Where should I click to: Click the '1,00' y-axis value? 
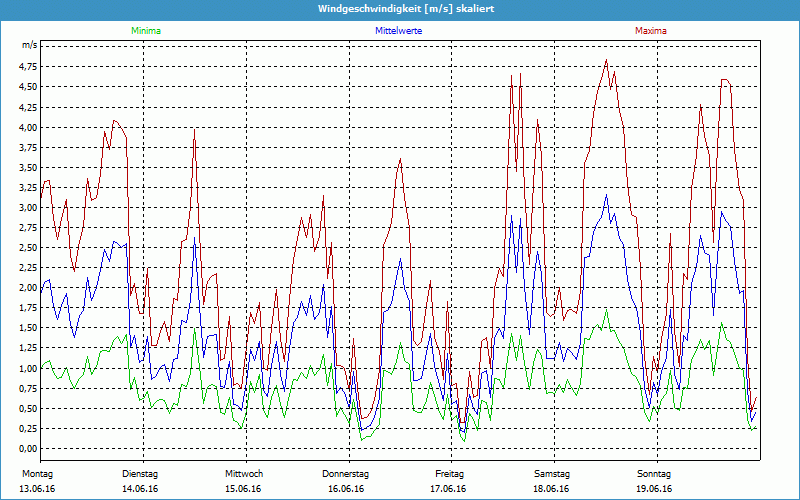pyautogui.click(x=29, y=368)
